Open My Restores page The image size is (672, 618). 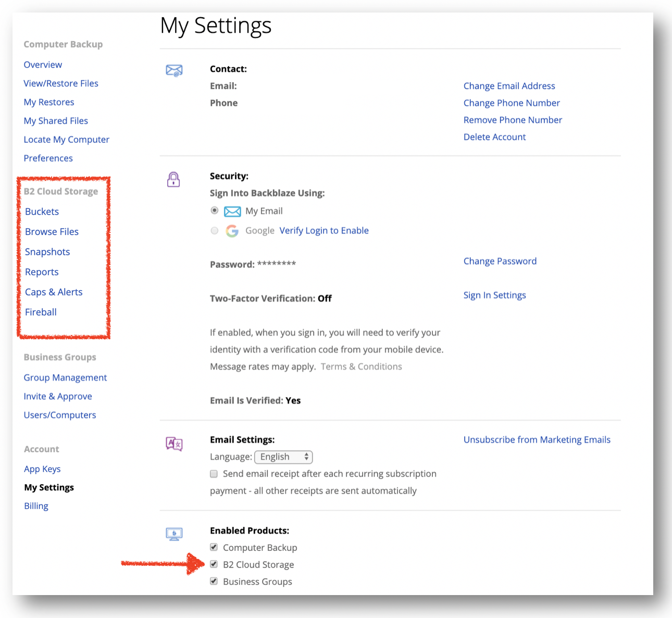49,102
